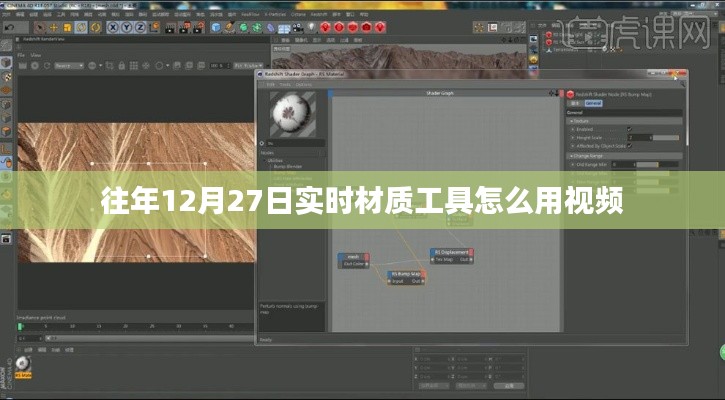Screen dimensions: 725x400
Task: Collapse the Texture section in node properties
Action: pos(571,122)
